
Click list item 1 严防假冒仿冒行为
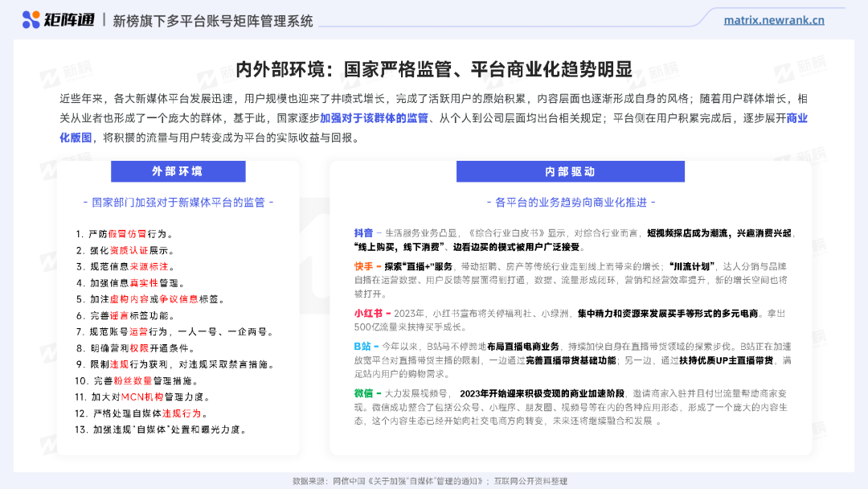(x=125, y=234)
